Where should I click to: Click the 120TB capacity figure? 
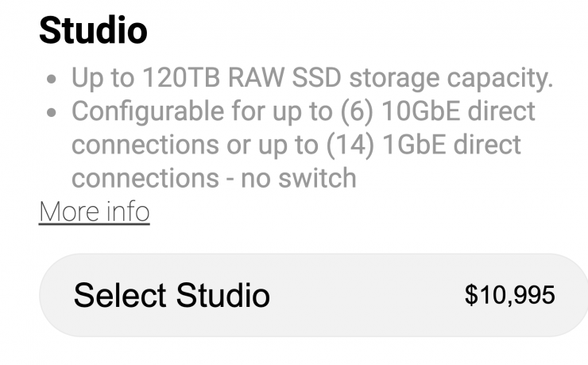[x=176, y=79]
